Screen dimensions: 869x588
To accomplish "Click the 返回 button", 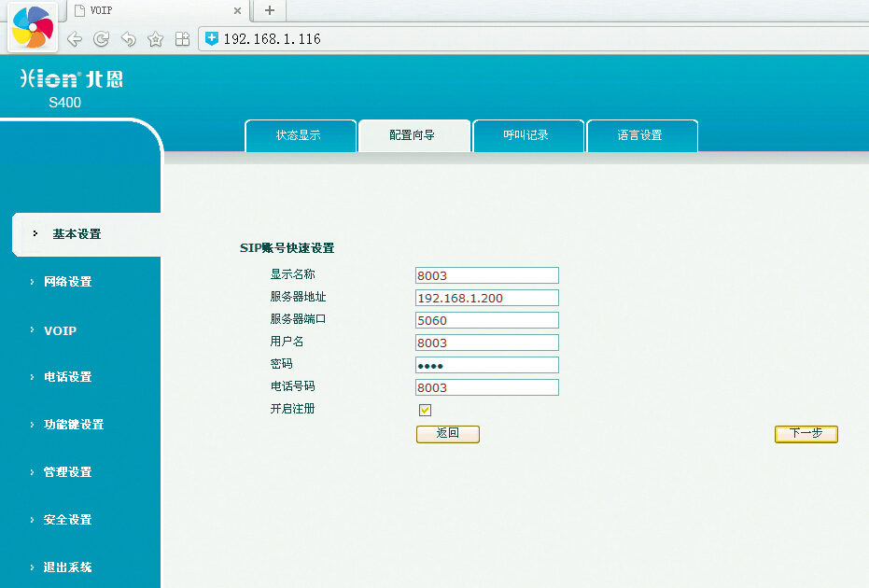I will click(x=448, y=434).
